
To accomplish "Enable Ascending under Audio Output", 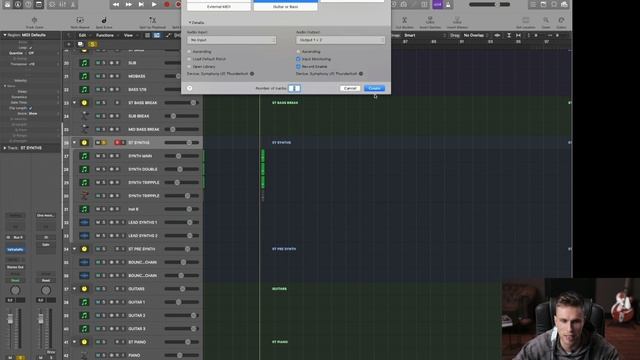I will tap(298, 52).
